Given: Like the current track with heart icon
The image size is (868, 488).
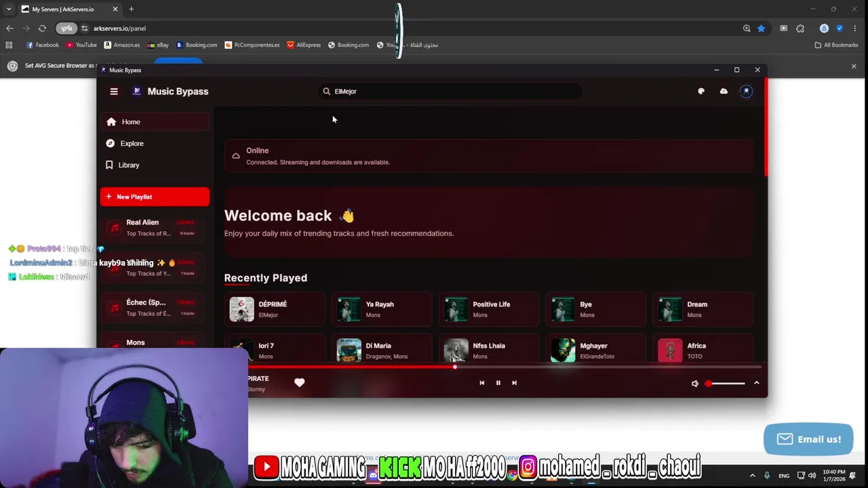Looking at the screenshot, I should 299,383.
